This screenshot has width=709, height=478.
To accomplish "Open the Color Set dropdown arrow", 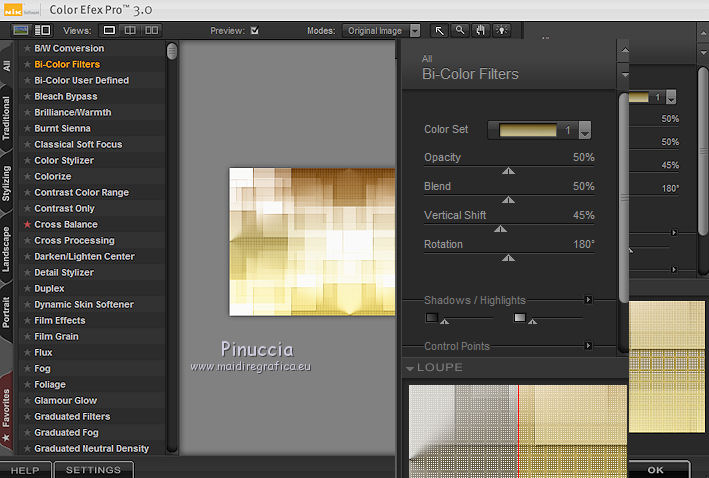I will [x=584, y=130].
